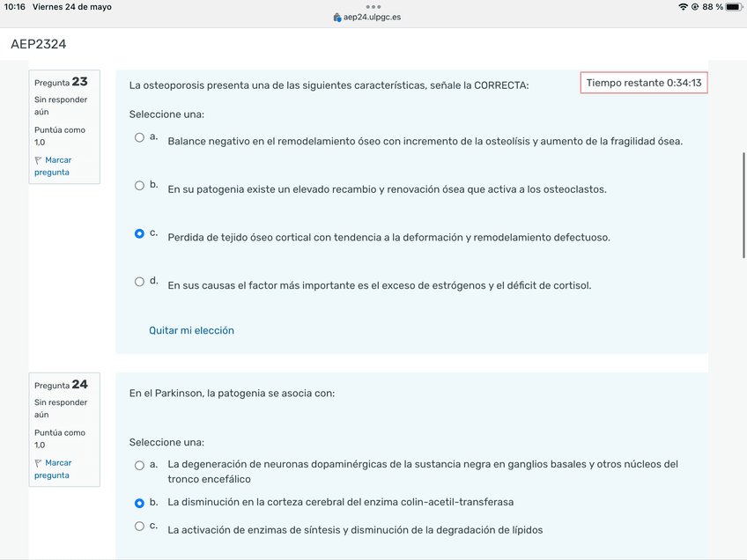Viewport: 747px width, 560px height.
Task: Choose option c about degradación de lípidos
Action: (139, 527)
